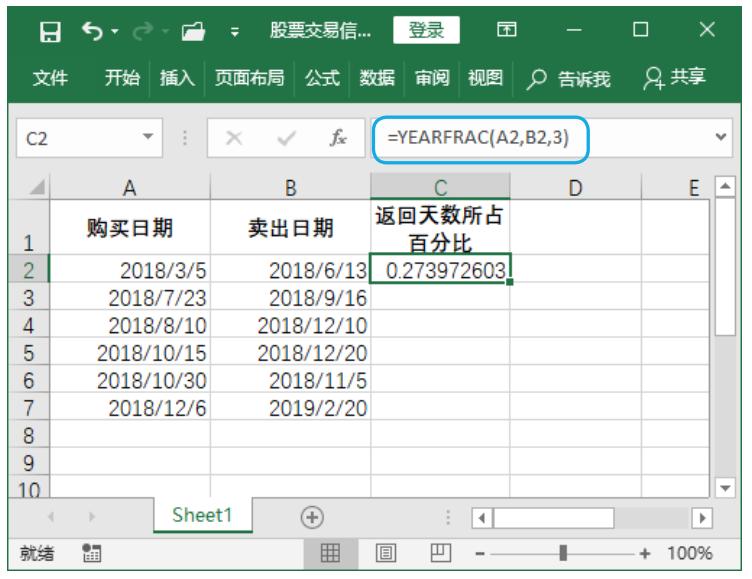The width and height of the screenshot is (752, 579).
Task: Open the 文件 menu
Action: [50, 78]
